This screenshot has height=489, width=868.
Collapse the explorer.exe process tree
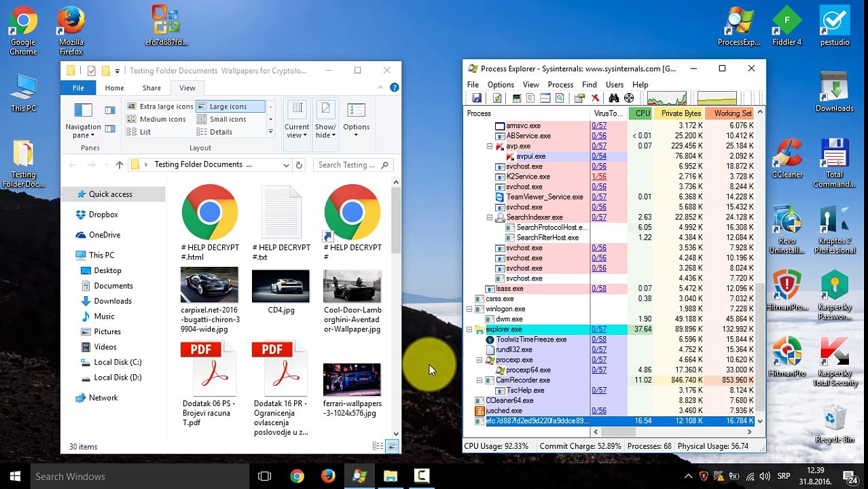[469, 329]
